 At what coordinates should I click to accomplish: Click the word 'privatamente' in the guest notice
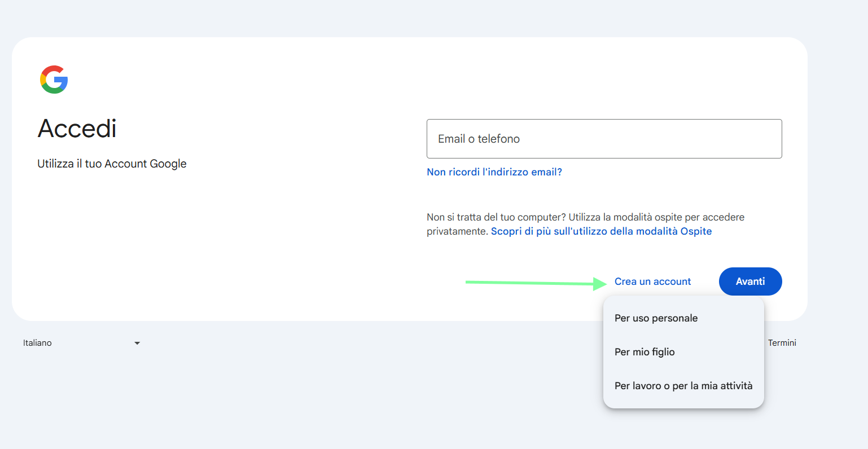(456, 231)
